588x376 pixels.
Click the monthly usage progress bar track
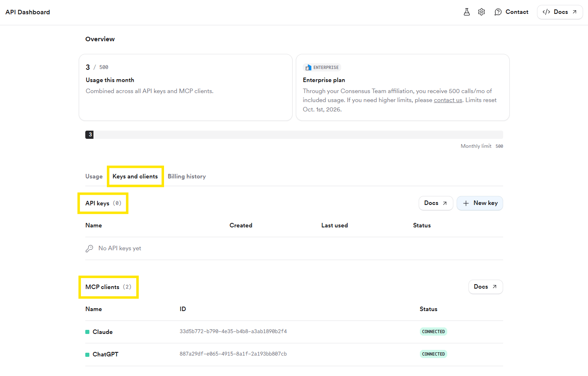coord(294,135)
